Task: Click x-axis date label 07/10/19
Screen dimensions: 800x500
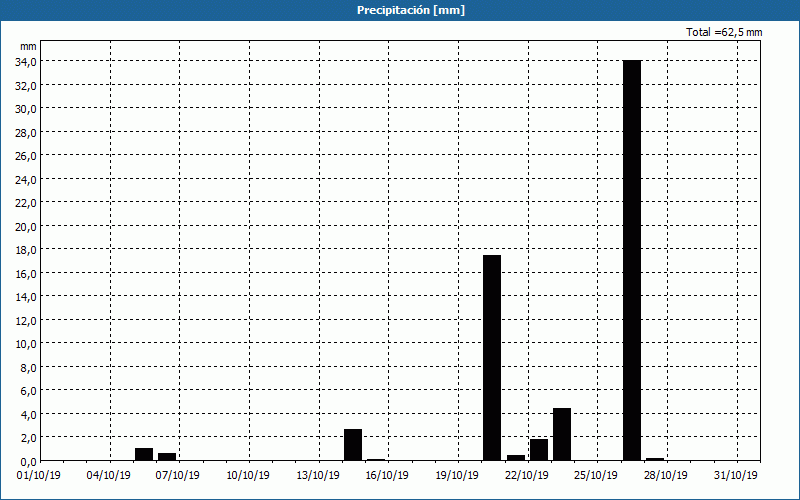Action: (x=178, y=476)
